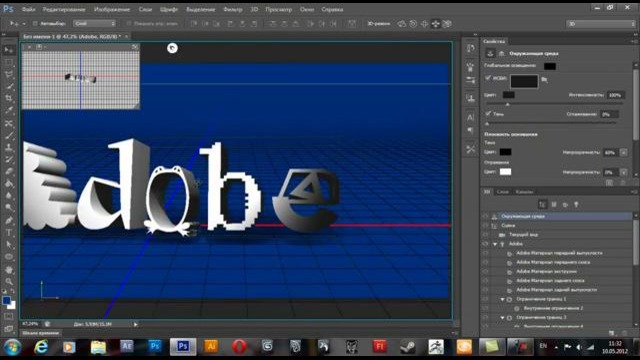Click the Rotate 3D object mode icon

(402, 24)
